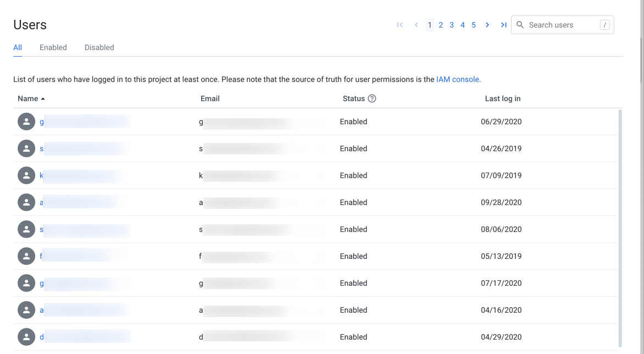Click the Status help question-mark icon
This screenshot has width=644, height=354.
[372, 98]
